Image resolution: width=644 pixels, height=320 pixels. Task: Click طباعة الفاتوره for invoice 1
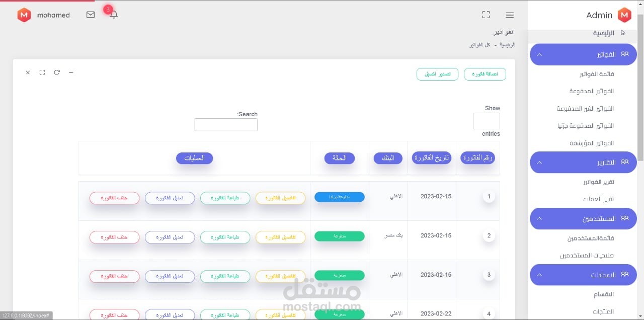coord(225,198)
